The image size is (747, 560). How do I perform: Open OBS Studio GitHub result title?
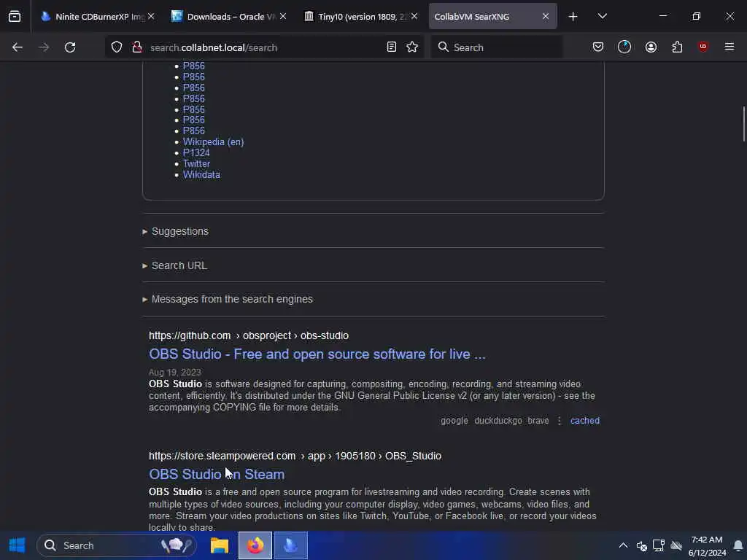(x=317, y=354)
